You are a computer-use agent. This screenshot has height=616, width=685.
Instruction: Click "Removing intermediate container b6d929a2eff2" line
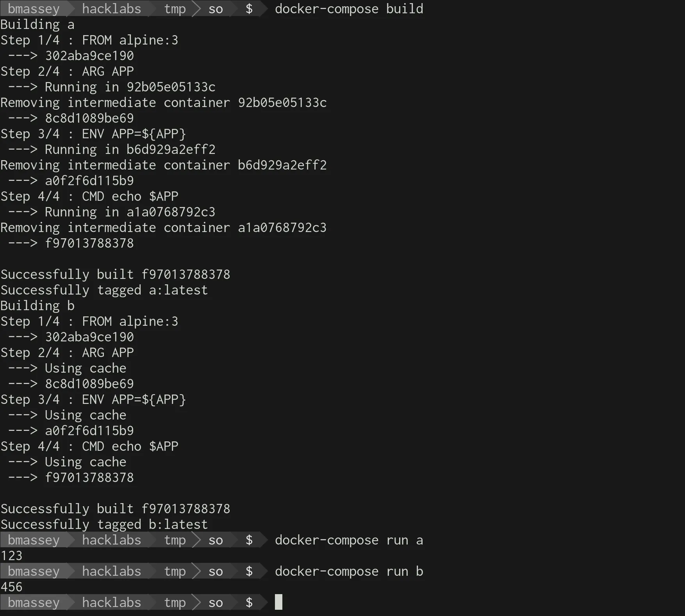pos(164,165)
